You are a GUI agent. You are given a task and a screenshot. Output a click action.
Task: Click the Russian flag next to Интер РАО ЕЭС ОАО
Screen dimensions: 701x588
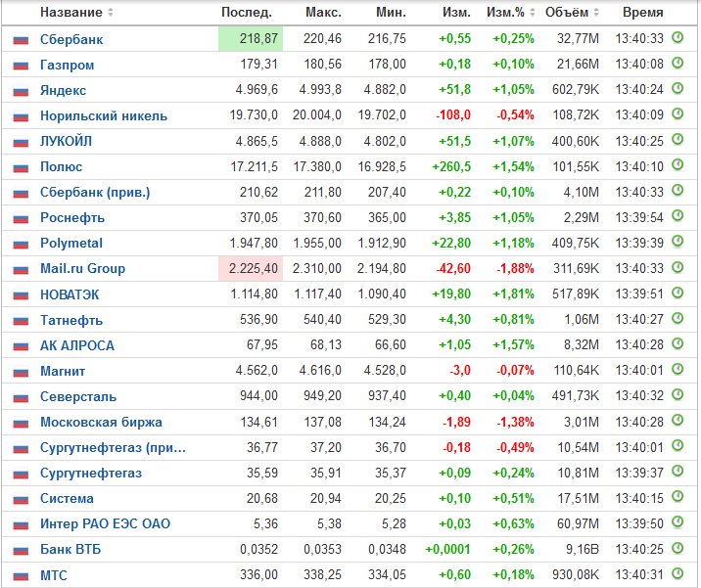tap(21, 524)
